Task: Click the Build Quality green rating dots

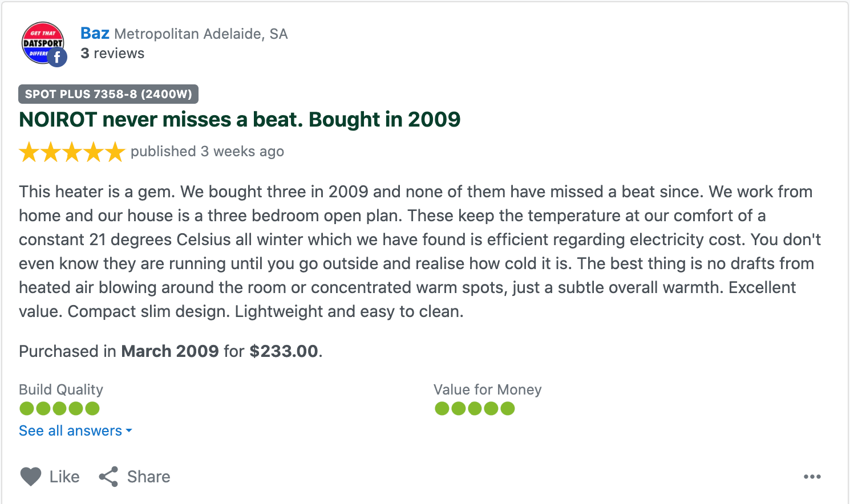Action: [59, 409]
